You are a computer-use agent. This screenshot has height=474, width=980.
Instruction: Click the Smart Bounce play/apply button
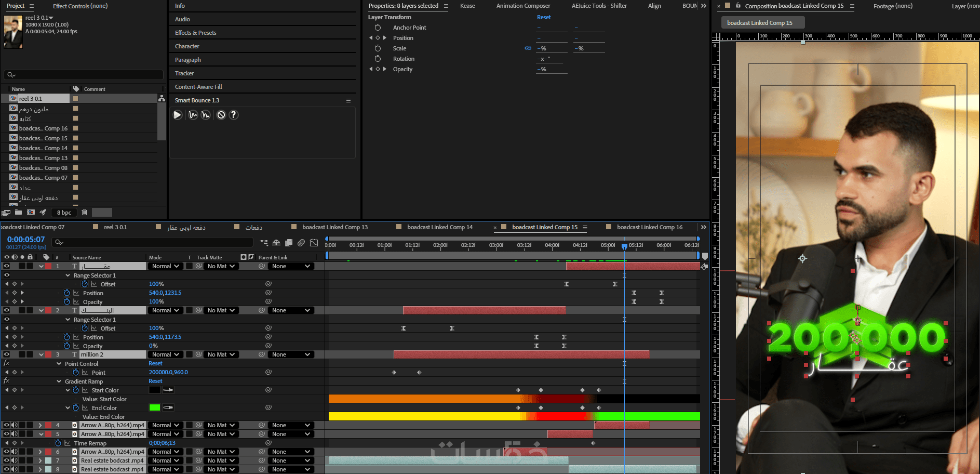(178, 115)
